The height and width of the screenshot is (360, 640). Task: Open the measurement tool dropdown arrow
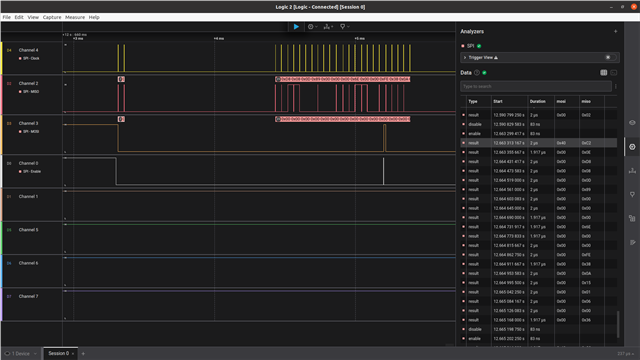[332, 27]
